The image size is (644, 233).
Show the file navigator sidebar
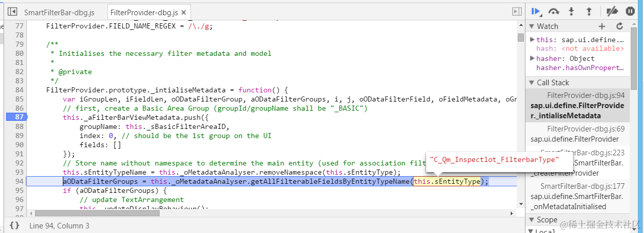pyautogui.click(x=13, y=11)
